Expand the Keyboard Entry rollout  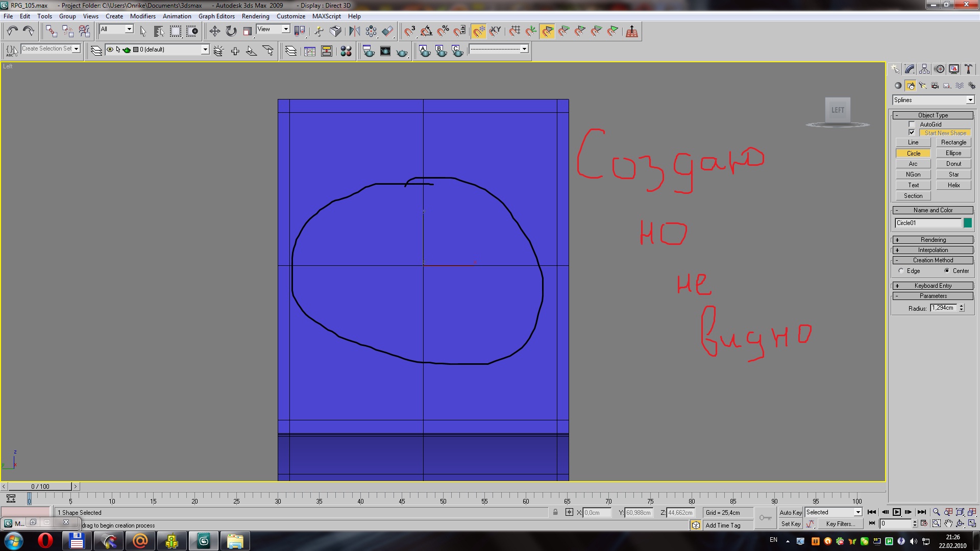tap(933, 286)
